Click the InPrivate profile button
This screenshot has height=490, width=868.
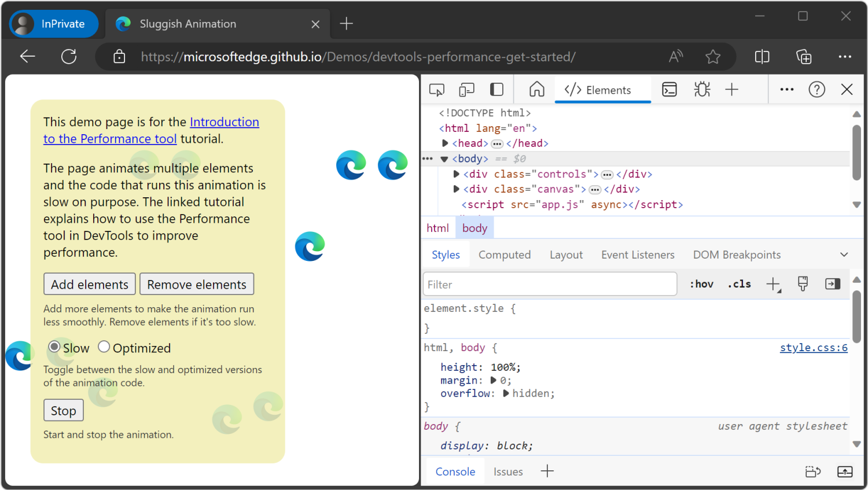53,24
